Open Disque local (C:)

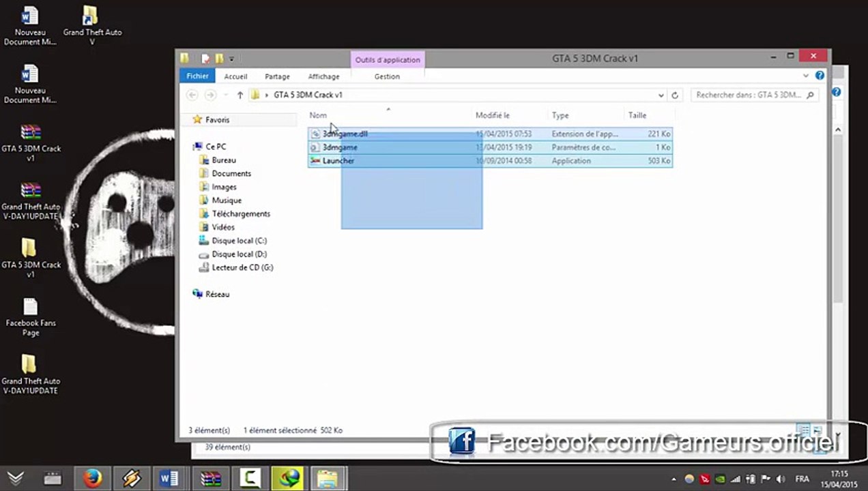click(239, 241)
